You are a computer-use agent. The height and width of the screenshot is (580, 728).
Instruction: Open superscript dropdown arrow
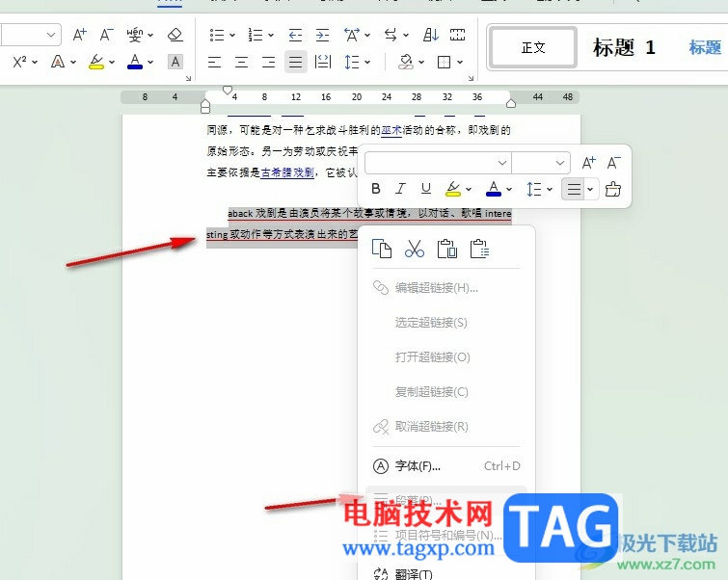point(35,63)
